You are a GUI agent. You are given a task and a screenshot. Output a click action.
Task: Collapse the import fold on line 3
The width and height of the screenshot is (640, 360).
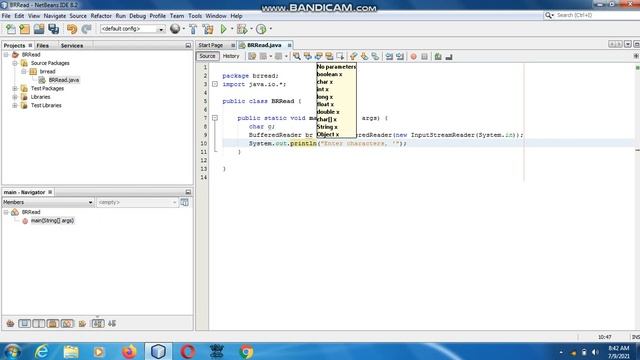tap(215, 84)
